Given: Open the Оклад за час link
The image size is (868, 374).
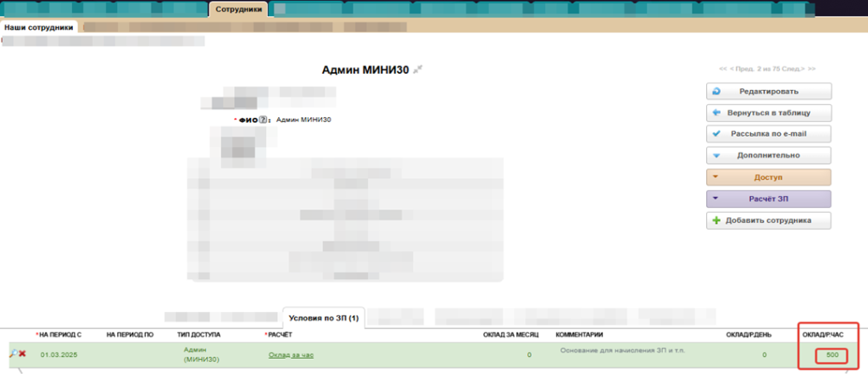Looking at the screenshot, I should tap(291, 354).
